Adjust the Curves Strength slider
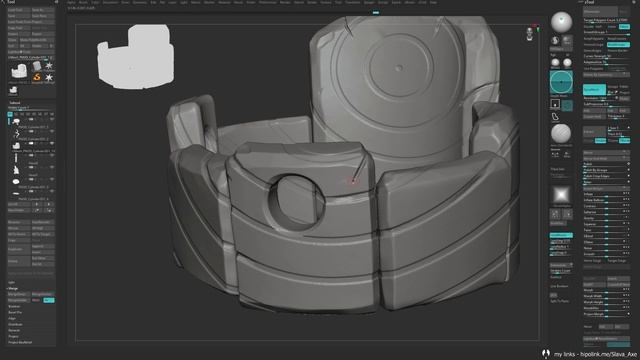Screen dimensions: 640x360 (606, 56)
